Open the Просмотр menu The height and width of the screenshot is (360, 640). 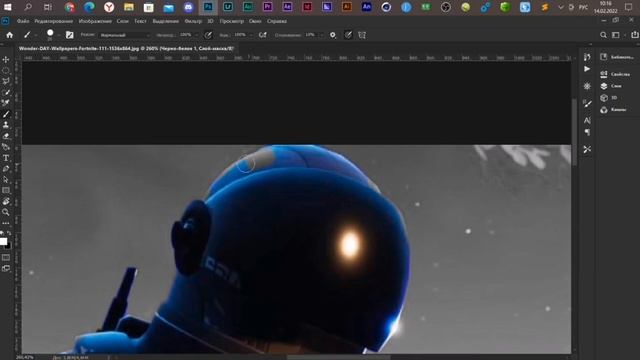(231, 21)
